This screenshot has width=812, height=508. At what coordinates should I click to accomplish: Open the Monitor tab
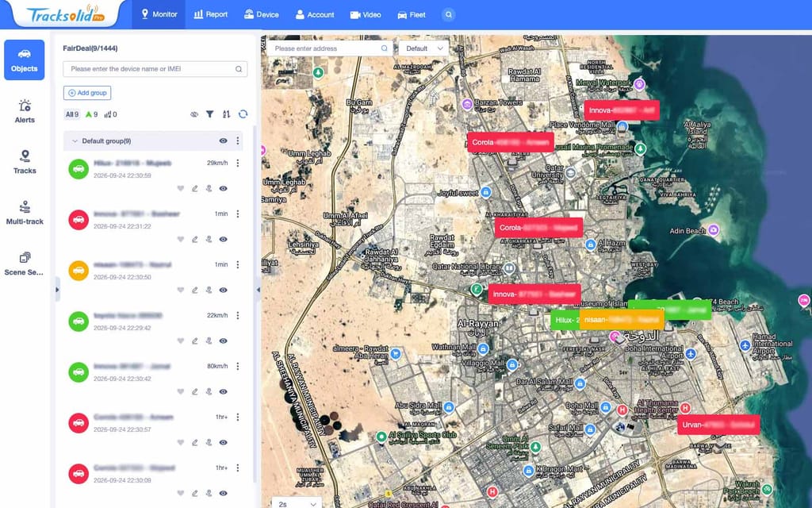pyautogui.click(x=159, y=14)
